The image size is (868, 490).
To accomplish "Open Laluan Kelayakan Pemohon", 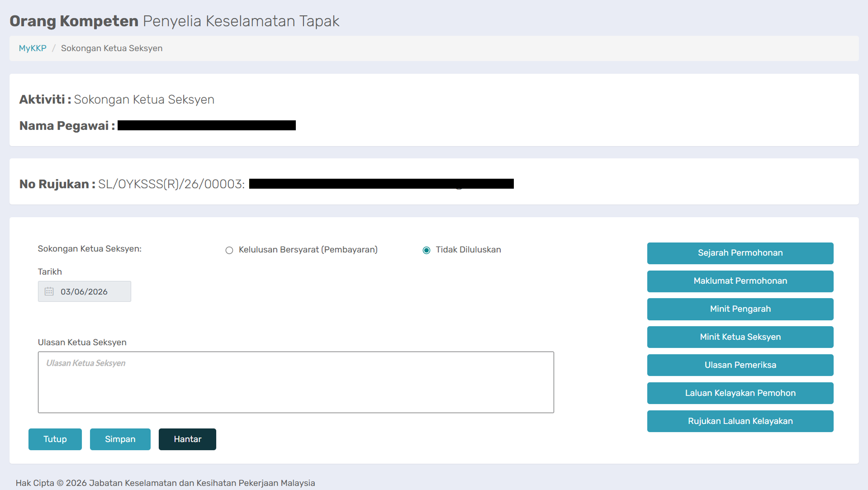I will point(740,393).
